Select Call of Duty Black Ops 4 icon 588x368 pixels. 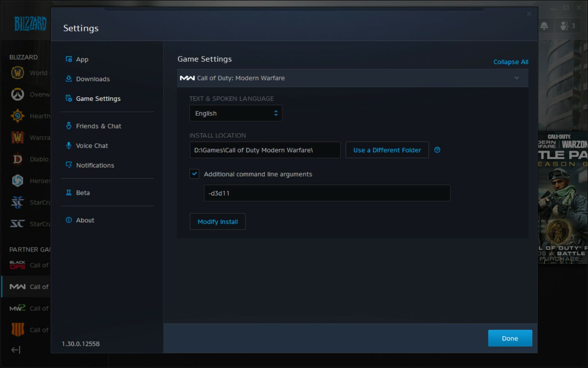click(17, 330)
